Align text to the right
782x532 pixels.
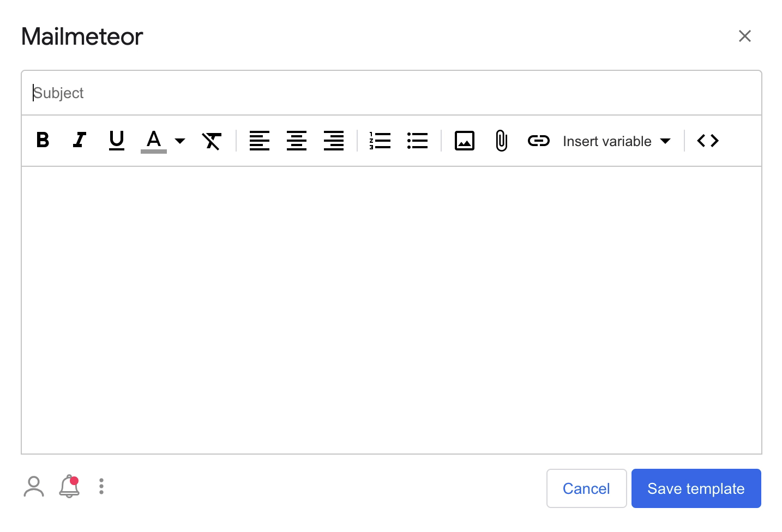coord(334,141)
